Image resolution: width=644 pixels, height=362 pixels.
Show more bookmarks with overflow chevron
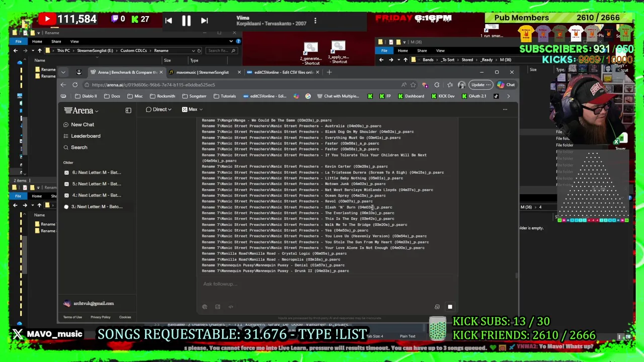[x=508, y=96]
